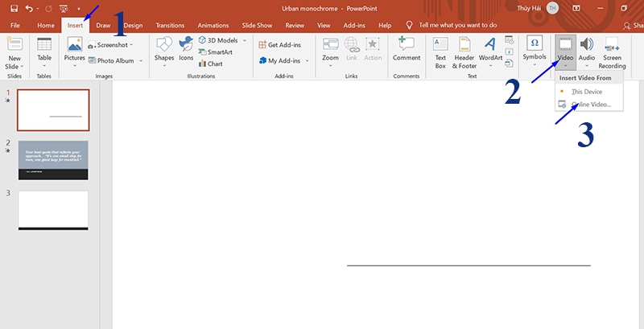The image size is (644, 329).
Task: Expand the Photo Album dropdown arrow
Action: [141, 60]
